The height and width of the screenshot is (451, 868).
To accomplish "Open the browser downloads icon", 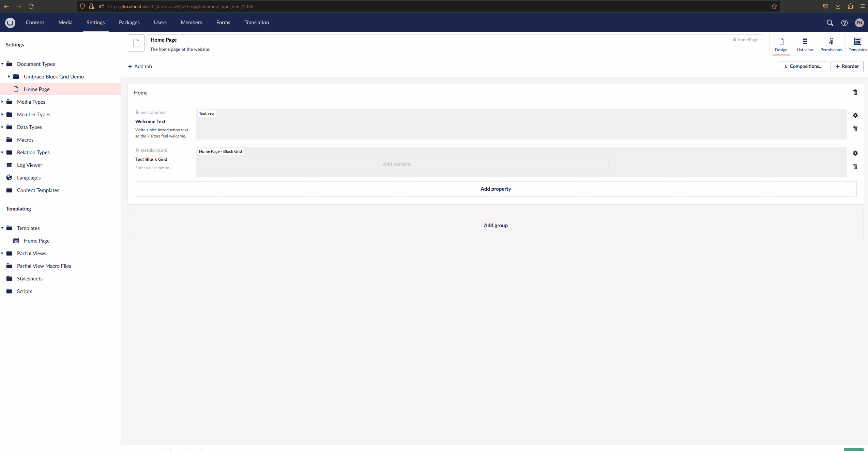I will 838,6.
